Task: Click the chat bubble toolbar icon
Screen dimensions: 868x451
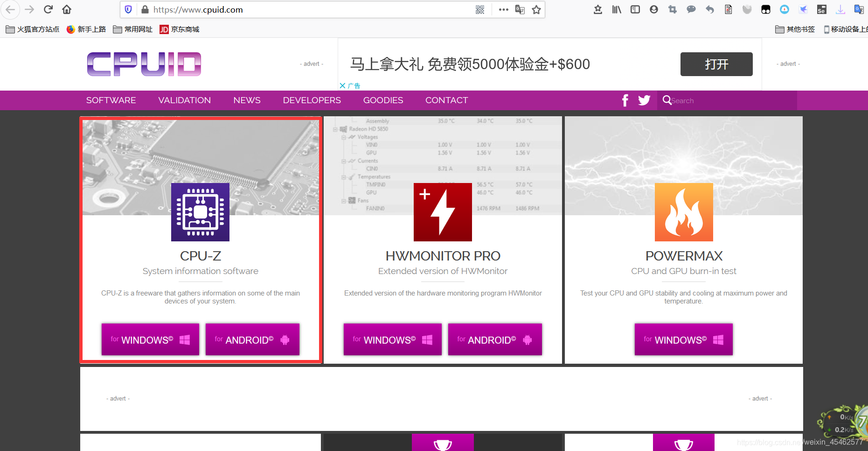Action: (691, 9)
